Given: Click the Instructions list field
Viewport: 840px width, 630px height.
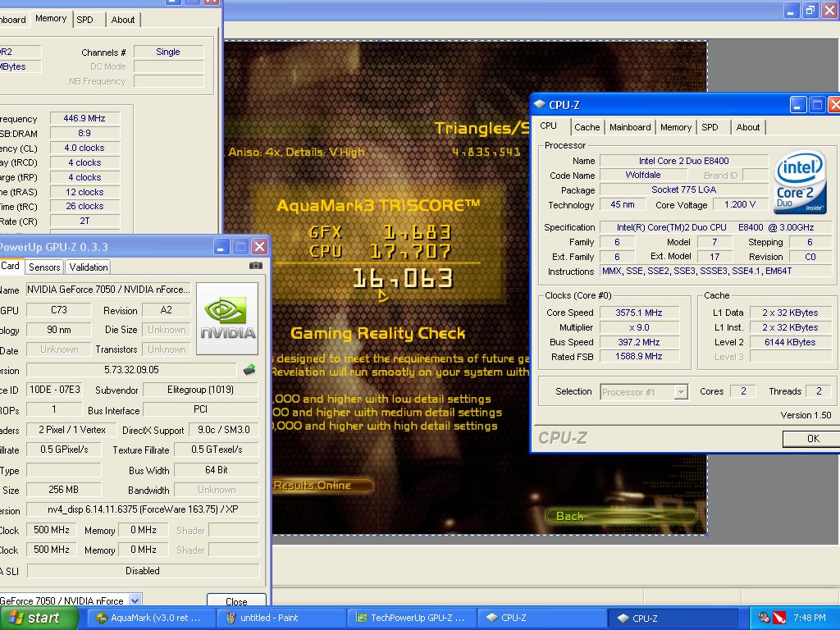Looking at the screenshot, I should [715, 271].
